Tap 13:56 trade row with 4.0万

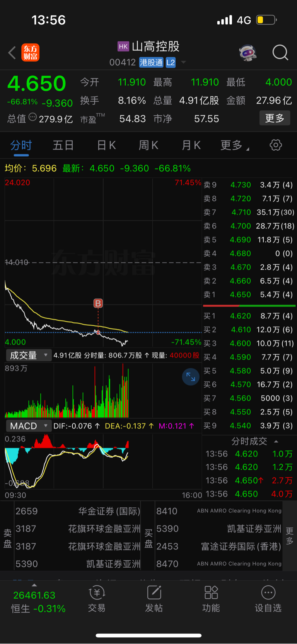[249, 494]
